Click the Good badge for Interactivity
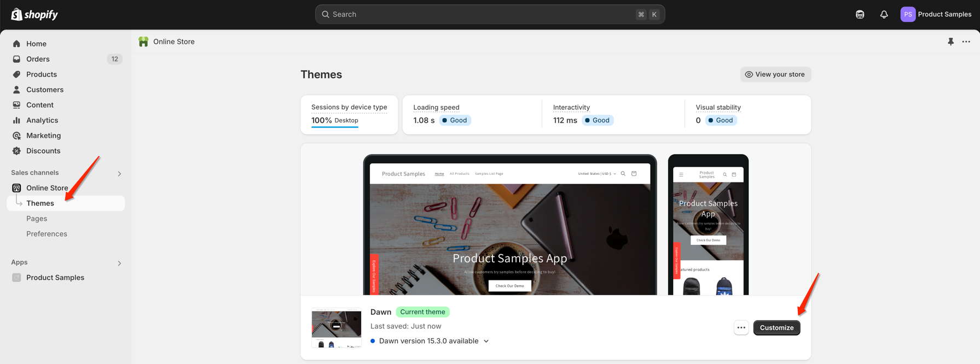 click(x=598, y=120)
